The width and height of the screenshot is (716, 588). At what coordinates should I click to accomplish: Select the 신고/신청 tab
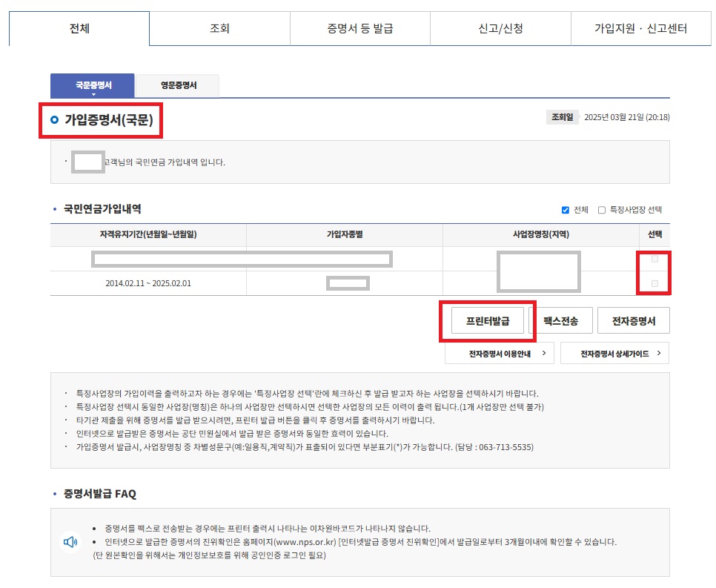click(x=500, y=28)
